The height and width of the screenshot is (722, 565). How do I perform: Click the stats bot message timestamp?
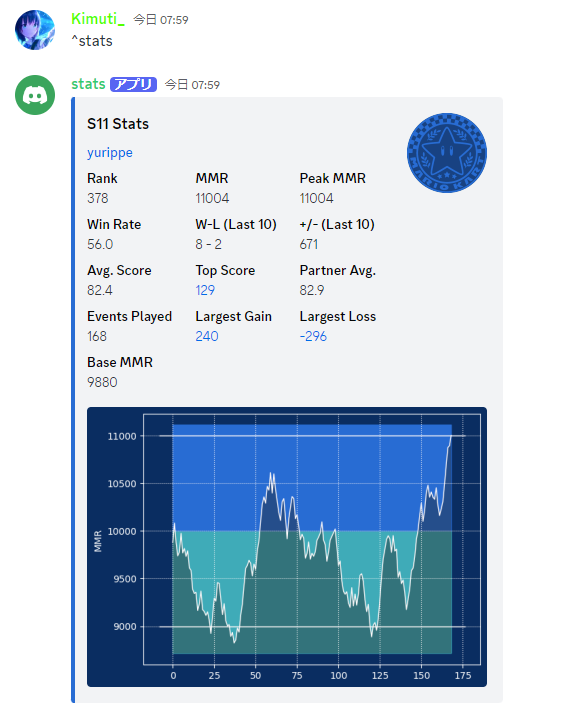(192, 85)
